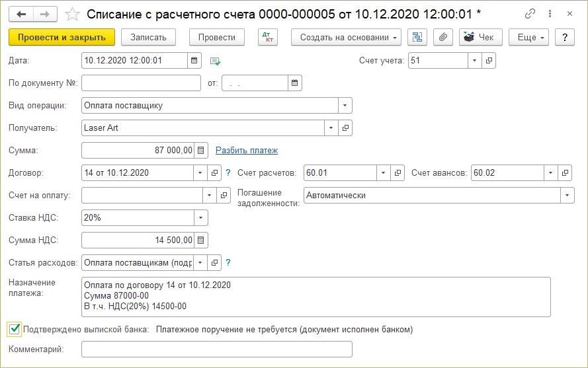Click the Записать button
588x368 pixels.
tap(148, 37)
